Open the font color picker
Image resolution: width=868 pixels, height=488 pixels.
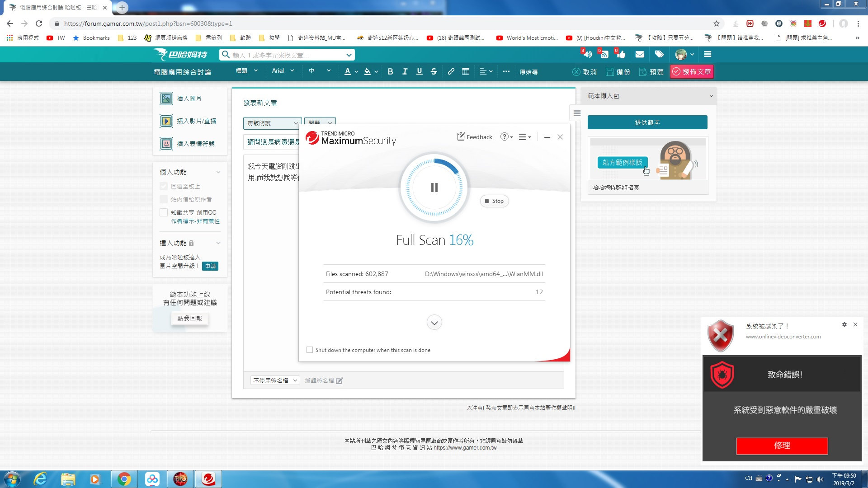click(351, 71)
